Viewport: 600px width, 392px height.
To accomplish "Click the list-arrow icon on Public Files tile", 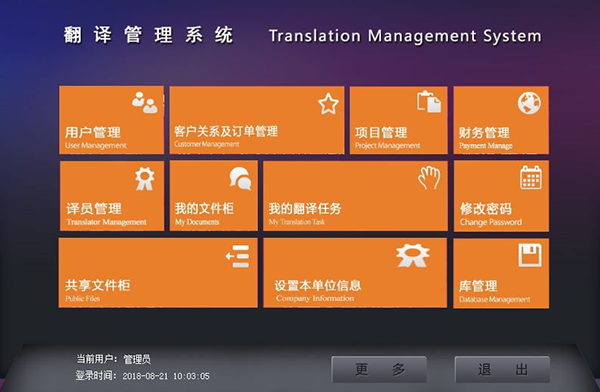I will pos(238,256).
